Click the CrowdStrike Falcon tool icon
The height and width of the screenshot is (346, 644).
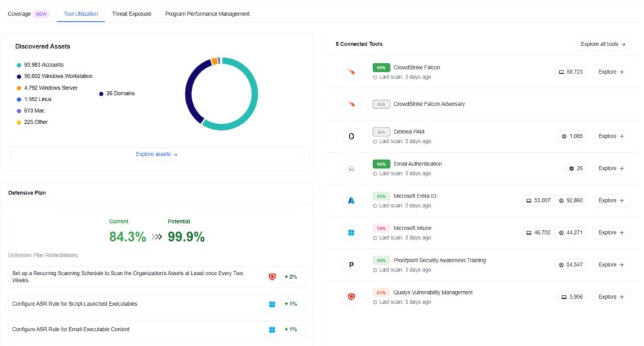351,72
